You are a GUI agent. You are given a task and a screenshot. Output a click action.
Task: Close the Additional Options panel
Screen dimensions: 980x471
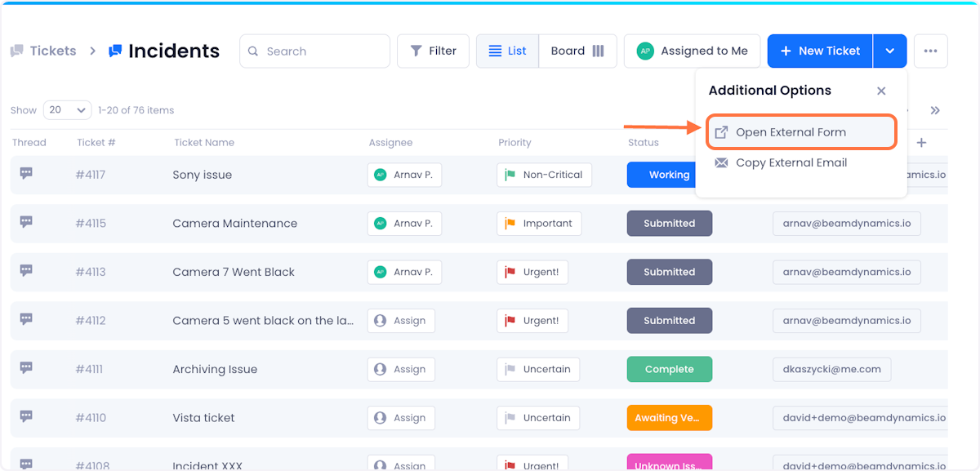tap(881, 91)
